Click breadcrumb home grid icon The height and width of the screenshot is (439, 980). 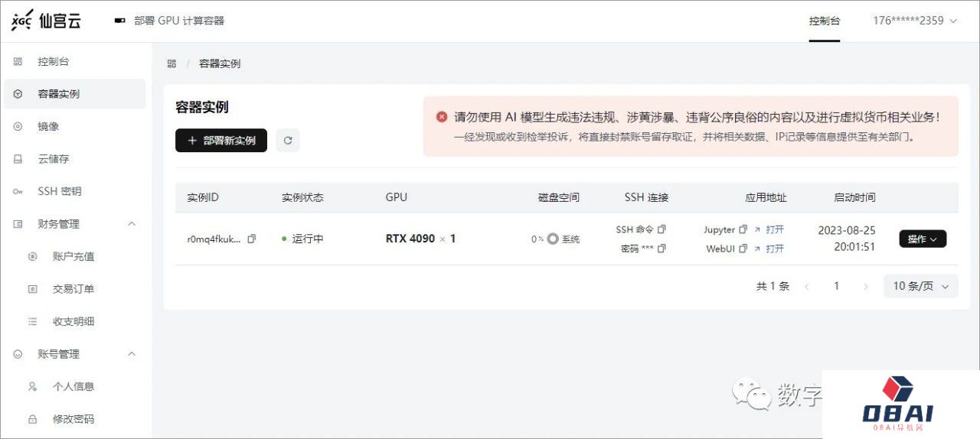pos(171,63)
